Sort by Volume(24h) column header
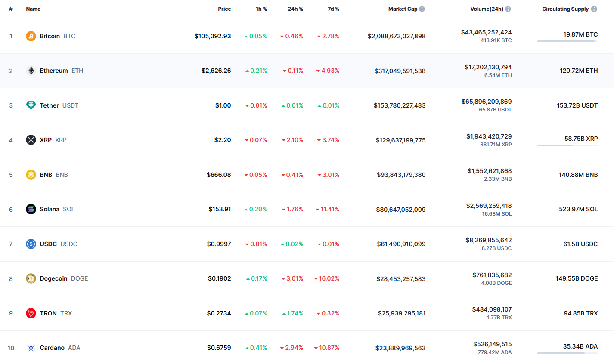This screenshot has height=364, width=614. coord(487,9)
